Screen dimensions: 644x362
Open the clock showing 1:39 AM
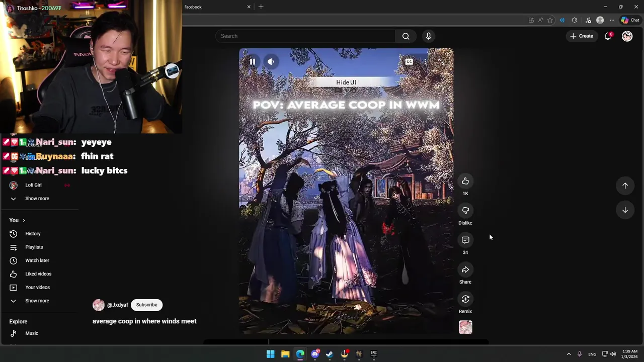(x=630, y=354)
